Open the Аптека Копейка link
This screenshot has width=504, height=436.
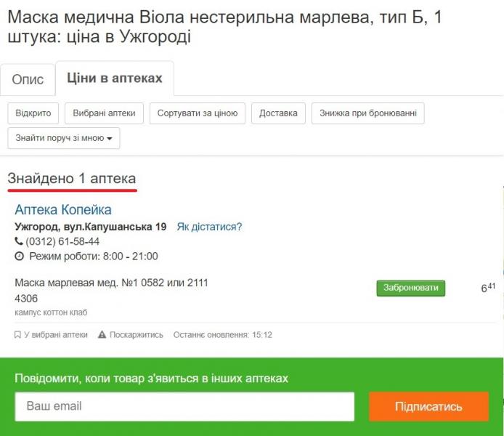pyautogui.click(x=63, y=209)
